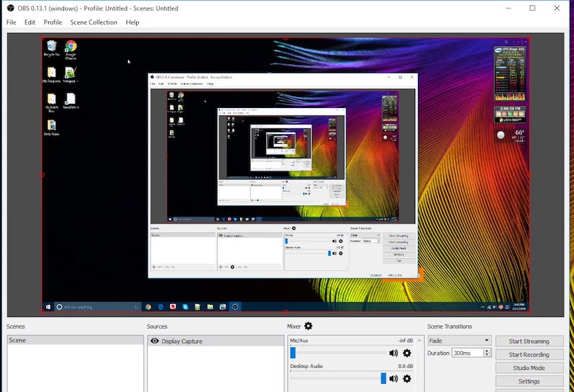The height and width of the screenshot is (392, 574).
Task: Toggle visibility eye for Display Capture source
Action: pos(155,340)
